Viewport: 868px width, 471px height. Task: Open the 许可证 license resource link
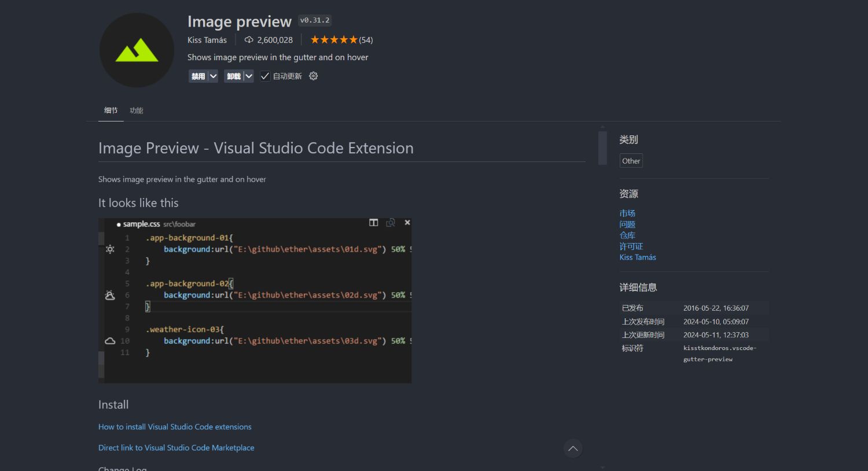631,246
